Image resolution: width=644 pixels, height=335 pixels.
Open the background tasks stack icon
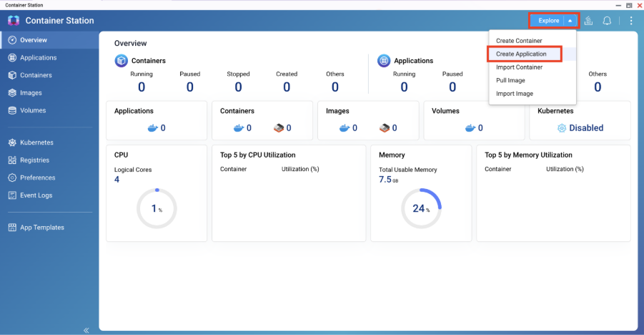coord(588,21)
